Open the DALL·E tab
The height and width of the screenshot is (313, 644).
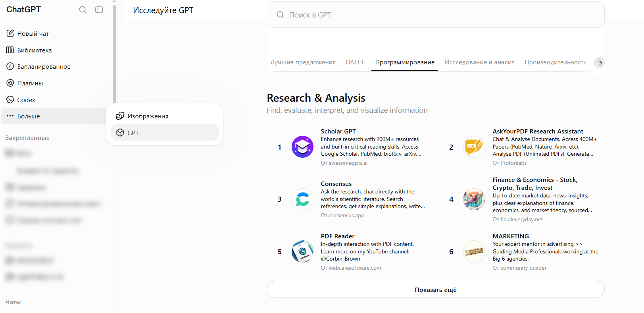pyautogui.click(x=355, y=62)
